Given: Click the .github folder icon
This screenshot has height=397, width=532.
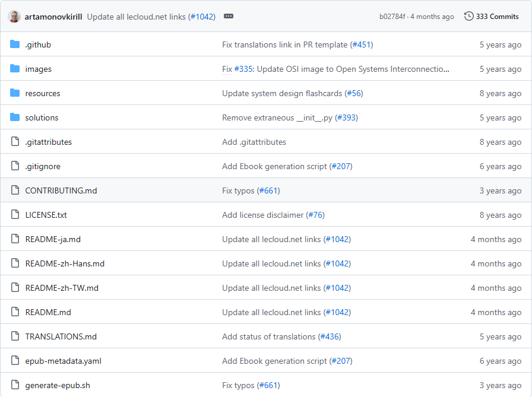Looking at the screenshot, I should (x=15, y=45).
